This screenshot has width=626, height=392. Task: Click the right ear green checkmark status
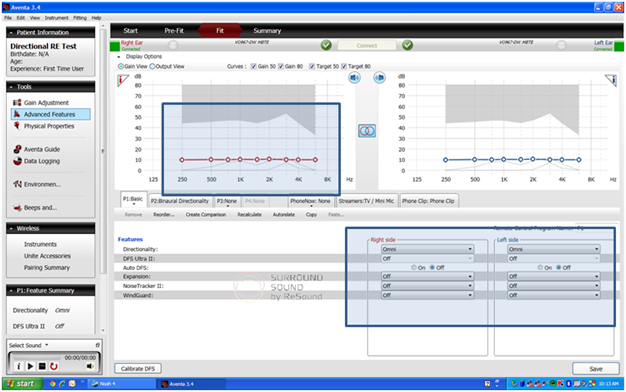coord(326,45)
